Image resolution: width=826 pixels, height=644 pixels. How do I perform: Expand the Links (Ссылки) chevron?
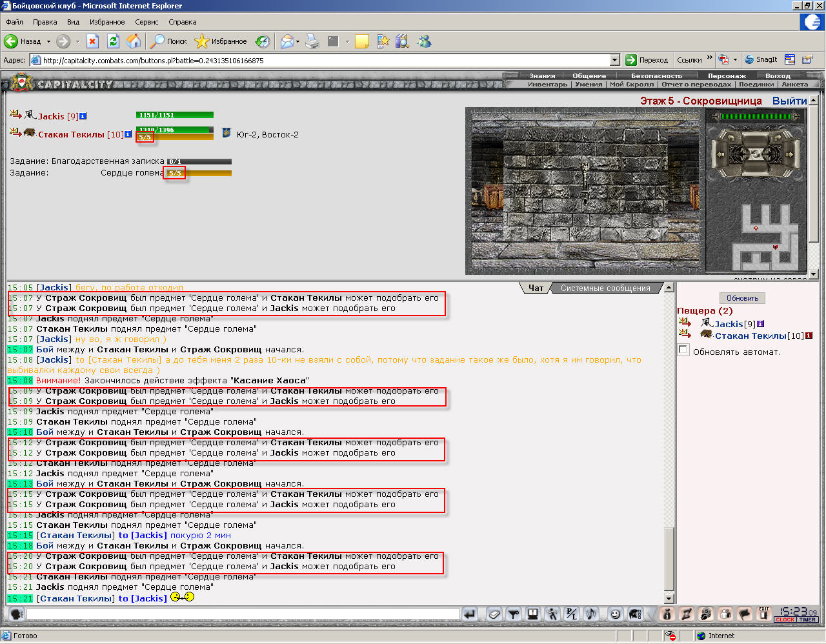click(710, 58)
